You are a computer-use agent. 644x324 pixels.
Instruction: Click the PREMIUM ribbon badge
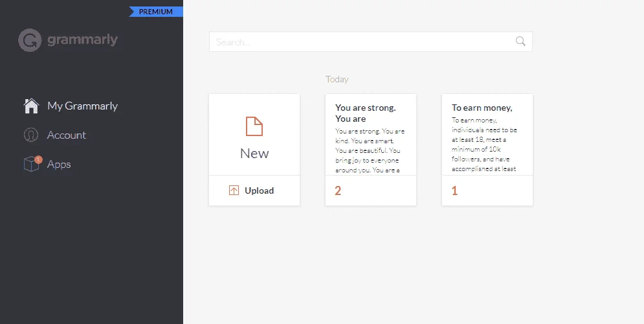156,12
